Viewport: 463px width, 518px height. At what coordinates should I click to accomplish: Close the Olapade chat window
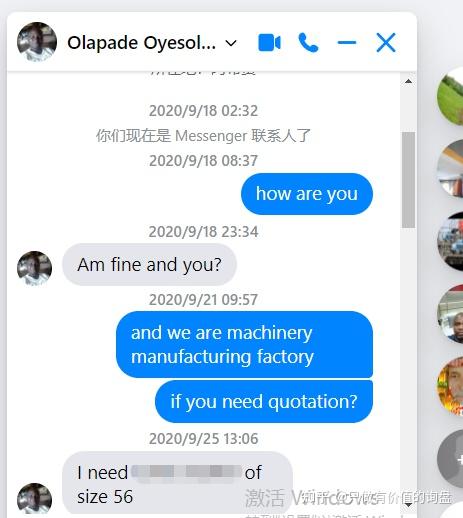(386, 43)
